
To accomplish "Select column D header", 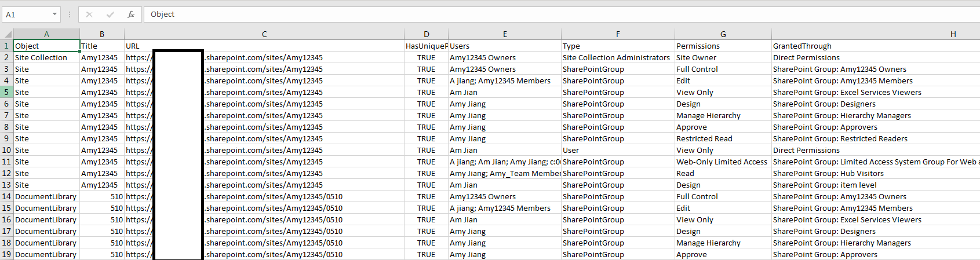I will tap(427, 34).
